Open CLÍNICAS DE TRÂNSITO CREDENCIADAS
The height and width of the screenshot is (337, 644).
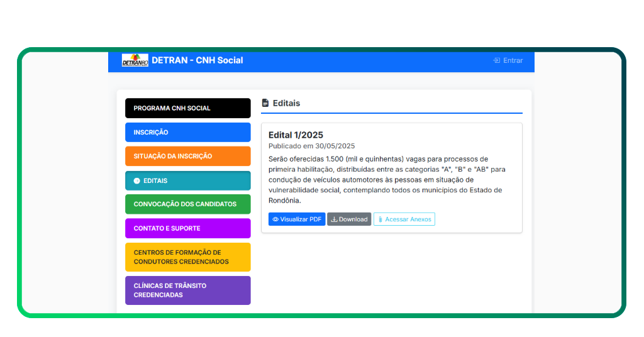tap(187, 290)
